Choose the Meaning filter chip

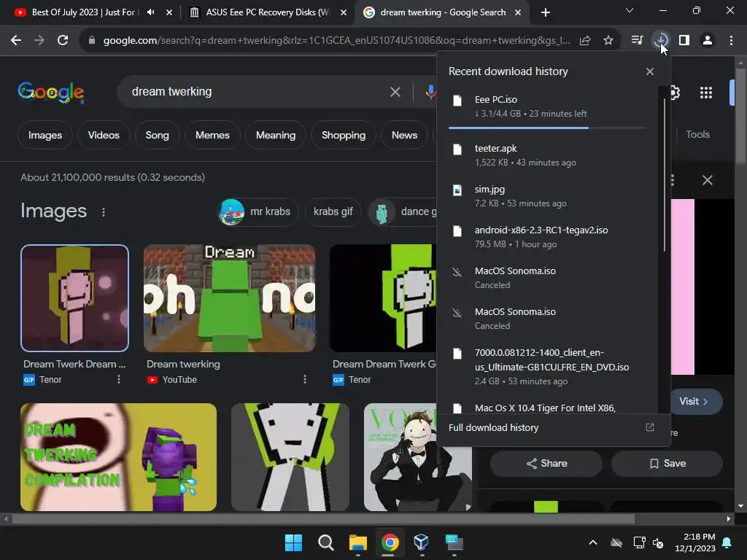click(276, 135)
